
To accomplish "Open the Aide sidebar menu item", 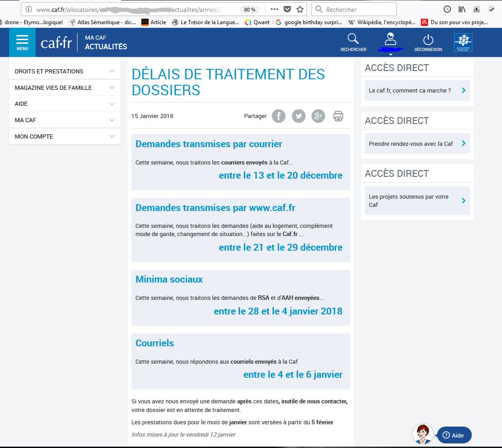I will click(x=64, y=104).
